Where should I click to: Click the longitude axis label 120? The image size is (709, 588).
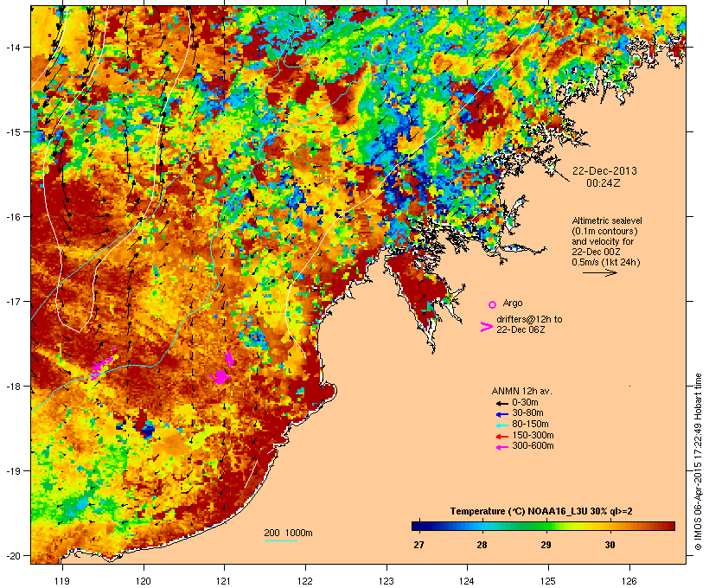pos(143,581)
